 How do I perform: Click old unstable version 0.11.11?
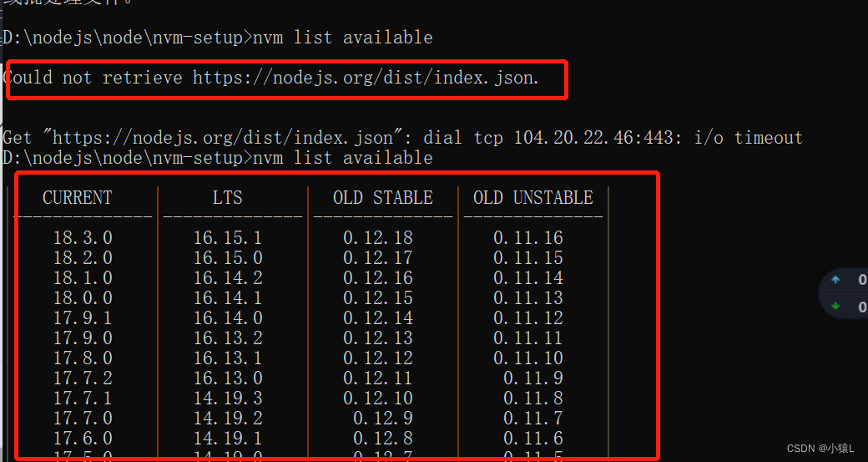coord(528,338)
